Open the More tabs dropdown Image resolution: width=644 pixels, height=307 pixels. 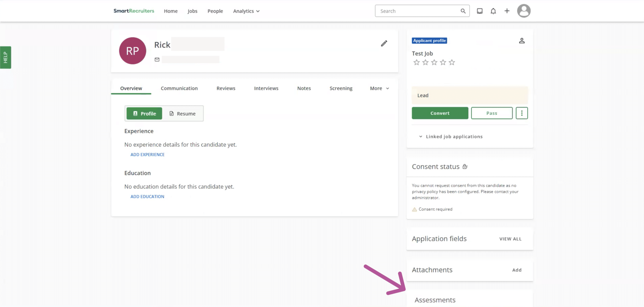coord(379,88)
